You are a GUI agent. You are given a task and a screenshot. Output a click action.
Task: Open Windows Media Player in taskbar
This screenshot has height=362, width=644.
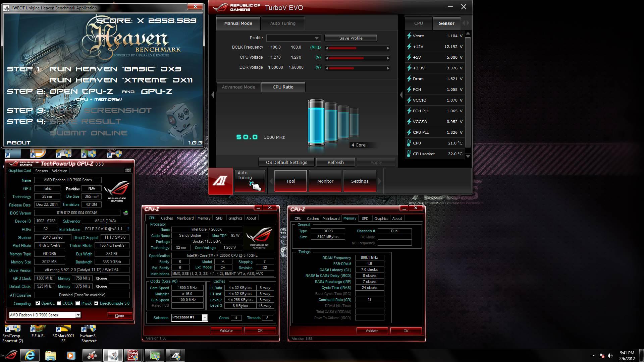point(71,355)
